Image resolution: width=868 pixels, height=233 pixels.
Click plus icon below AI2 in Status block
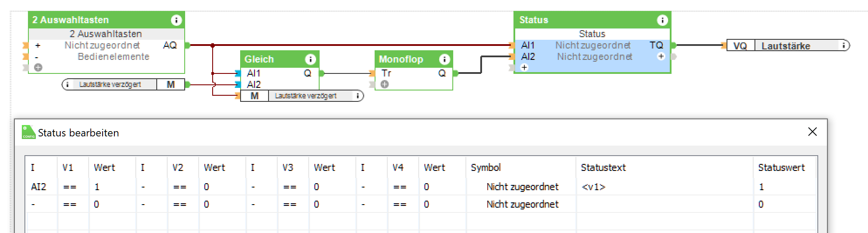[524, 67]
